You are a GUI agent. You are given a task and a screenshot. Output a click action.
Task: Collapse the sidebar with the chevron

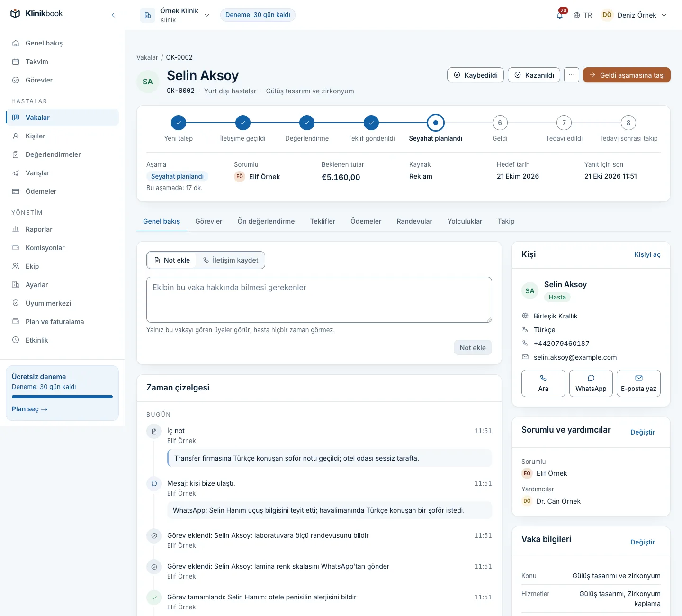[113, 15]
